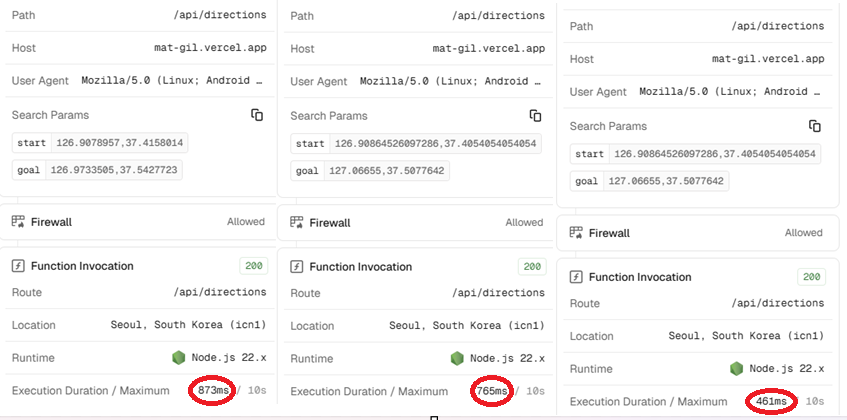The width and height of the screenshot is (847, 420).
Task: Click Node.js hexagon icon in middle panel (765ms)
Action: click(x=457, y=358)
